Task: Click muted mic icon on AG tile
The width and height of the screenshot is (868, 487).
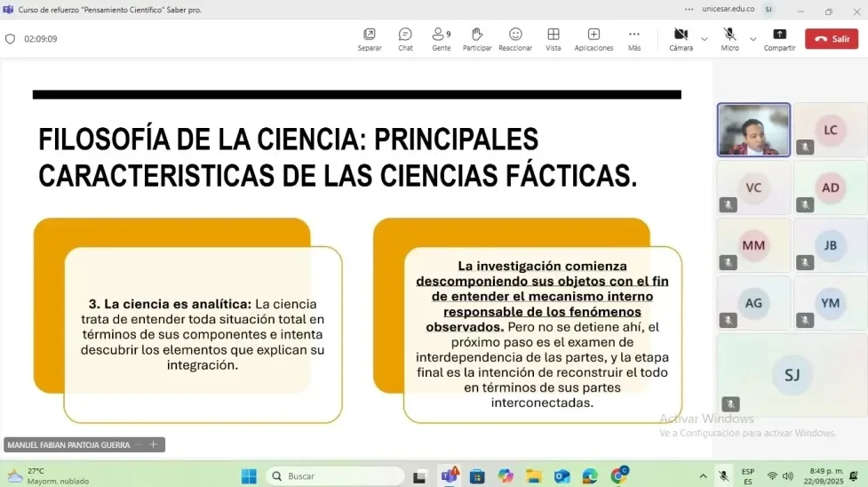Action: tap(728, 320)
